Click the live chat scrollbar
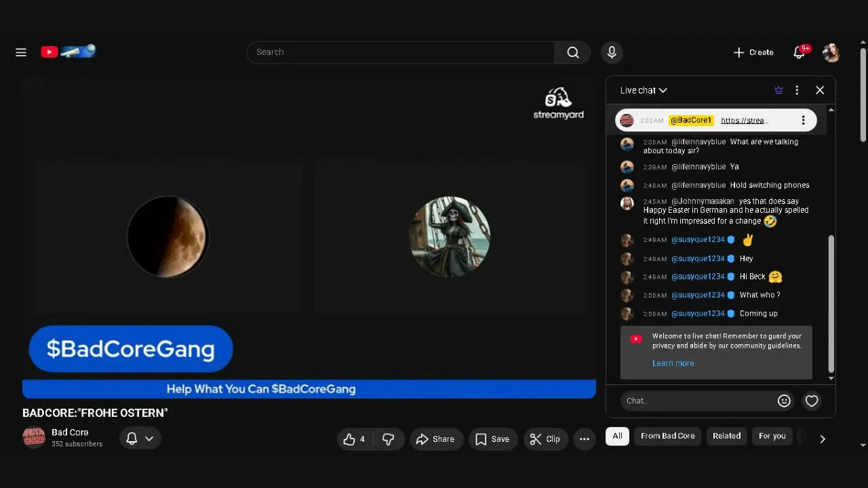The width and height of the screenshot is (868, 488). [x=831, y=302]
